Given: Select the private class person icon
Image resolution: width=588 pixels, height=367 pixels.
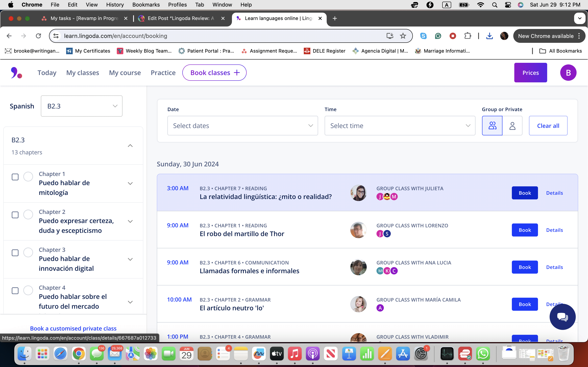Looking at the screenshot, I should 512,125.
